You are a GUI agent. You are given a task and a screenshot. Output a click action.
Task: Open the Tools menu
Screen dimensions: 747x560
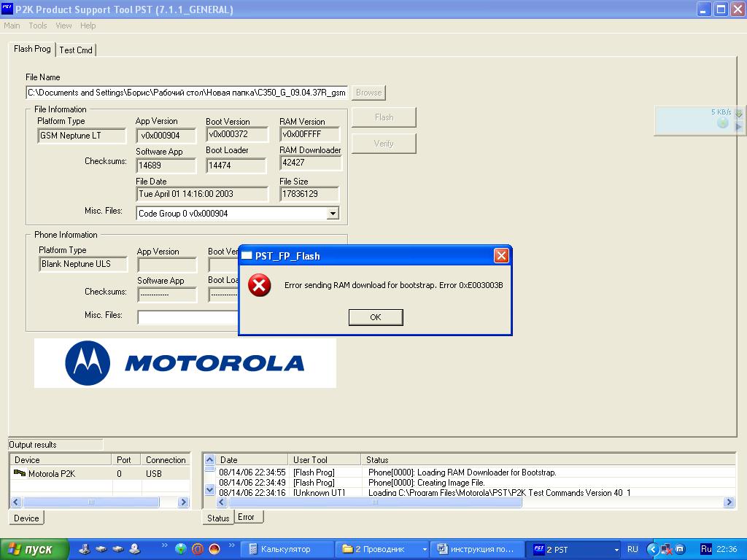tap(38, 26)
